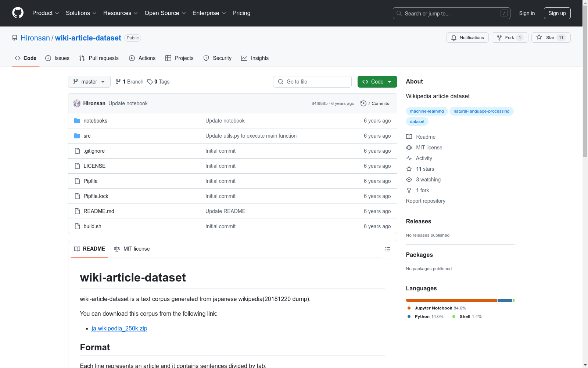Fork this repository
This screenshot has width=588, height=368.
[510, 38]
